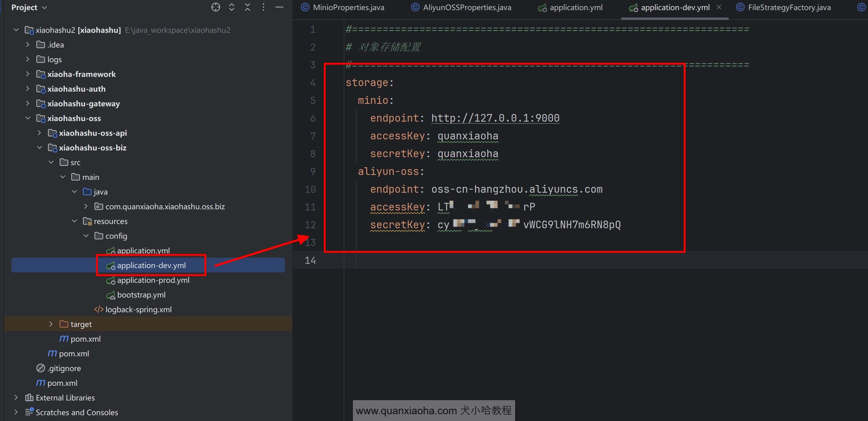Collapse the xiaohashu-oss module
The height and width of the screenshot is (421, 868).
[28, 118]
